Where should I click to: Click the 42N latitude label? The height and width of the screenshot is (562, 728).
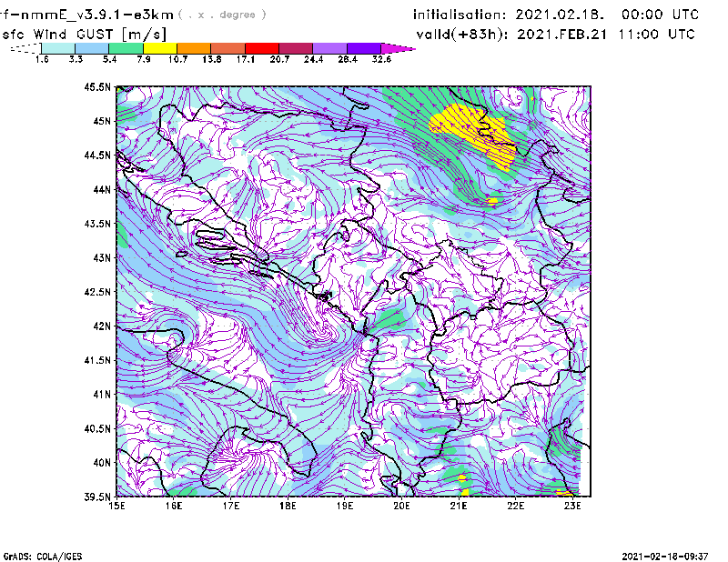point(102,326)
